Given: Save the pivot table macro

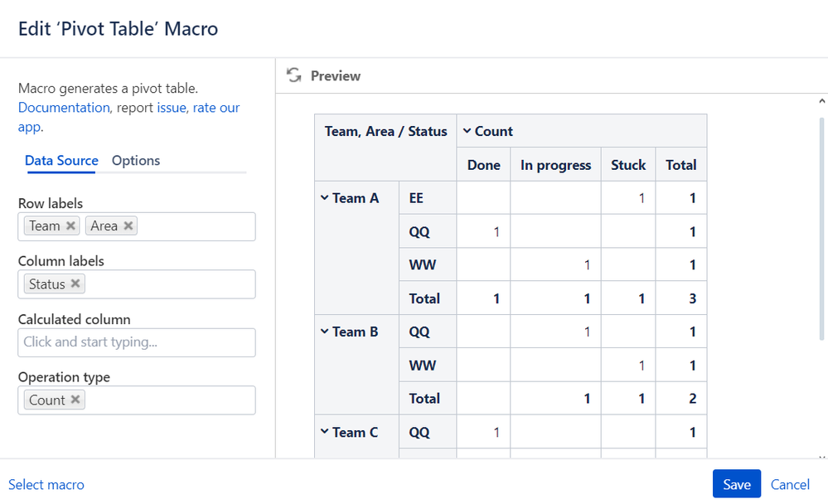Looking at the screenshot, I should click(x=736, y=485).
